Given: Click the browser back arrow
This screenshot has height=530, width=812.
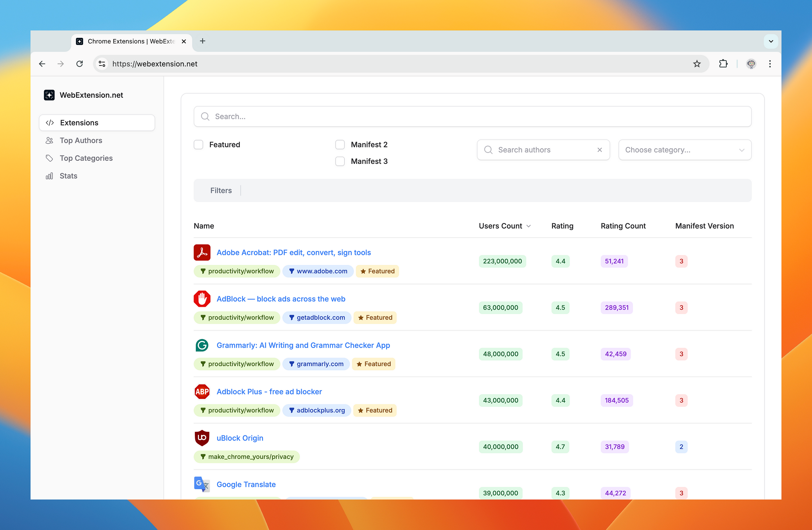Looking at the screenshot, I should click(42, 64).
